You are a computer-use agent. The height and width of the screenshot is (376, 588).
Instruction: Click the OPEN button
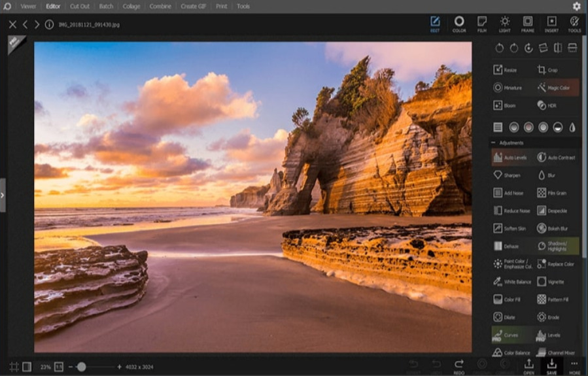point(528,366)
